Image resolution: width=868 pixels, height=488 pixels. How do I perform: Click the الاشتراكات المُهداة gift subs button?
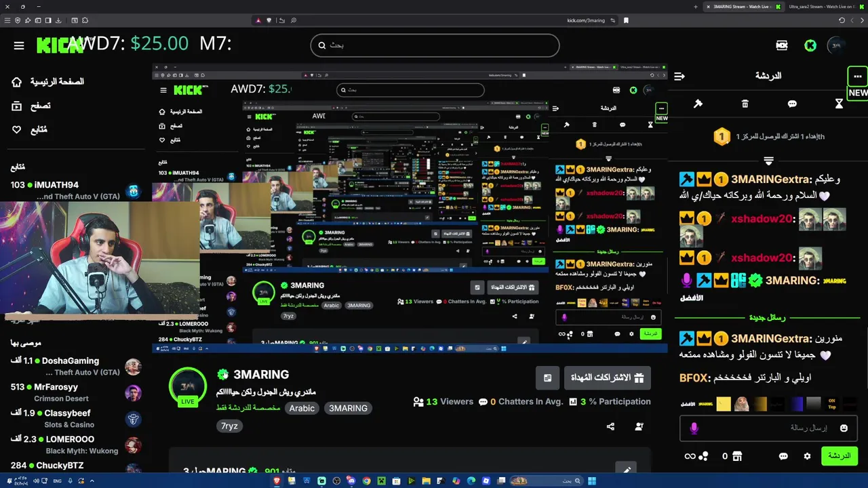coord(607,378)
